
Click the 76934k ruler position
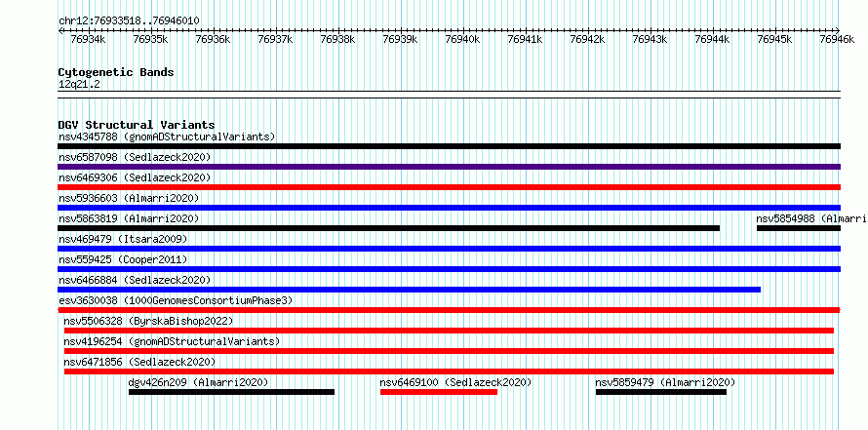click(x=88, y=39)
